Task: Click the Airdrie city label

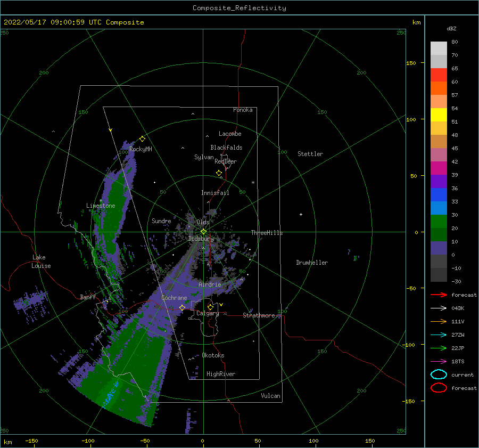Action: pyautogui.click(x=210, y=284)
